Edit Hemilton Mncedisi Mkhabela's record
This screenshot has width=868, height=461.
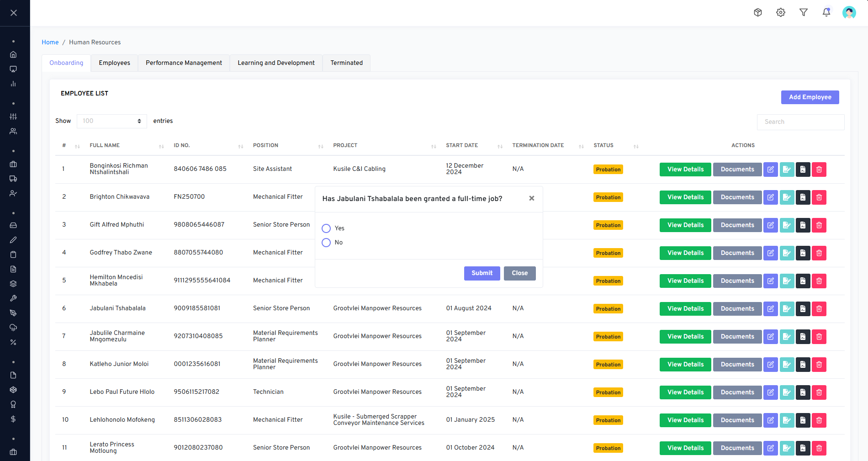[771, 281]
